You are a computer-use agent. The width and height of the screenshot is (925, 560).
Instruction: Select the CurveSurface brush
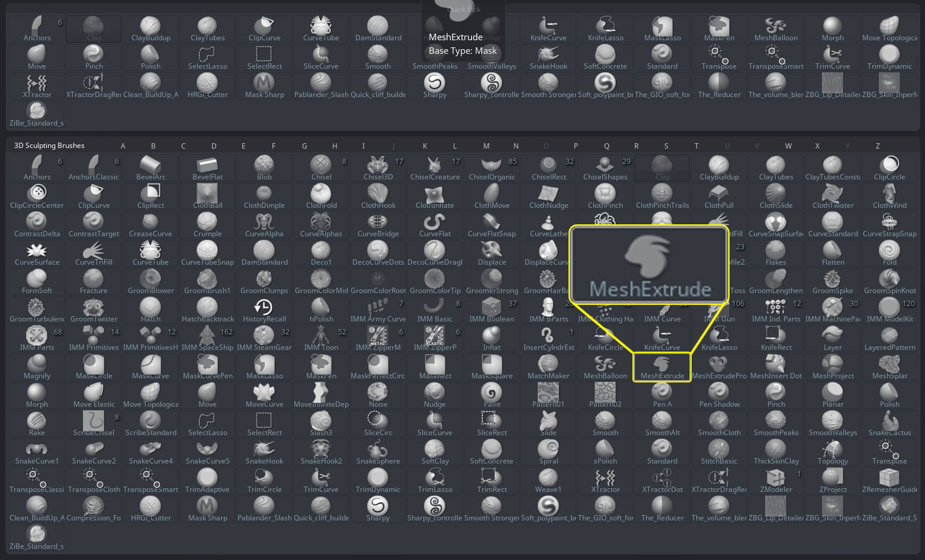pos(37,254)
